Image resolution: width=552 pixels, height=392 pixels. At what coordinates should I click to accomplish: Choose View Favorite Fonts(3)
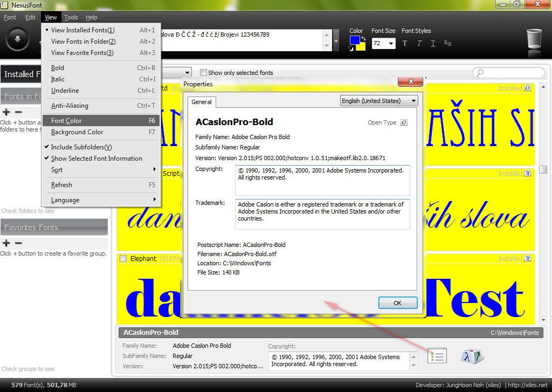pyautogui.click(x=101, y=53)
